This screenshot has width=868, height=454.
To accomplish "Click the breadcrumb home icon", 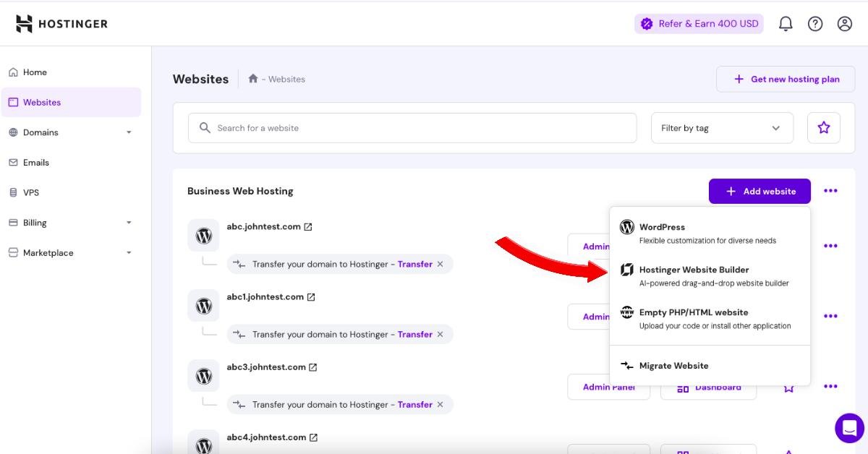I will (253, 79).
